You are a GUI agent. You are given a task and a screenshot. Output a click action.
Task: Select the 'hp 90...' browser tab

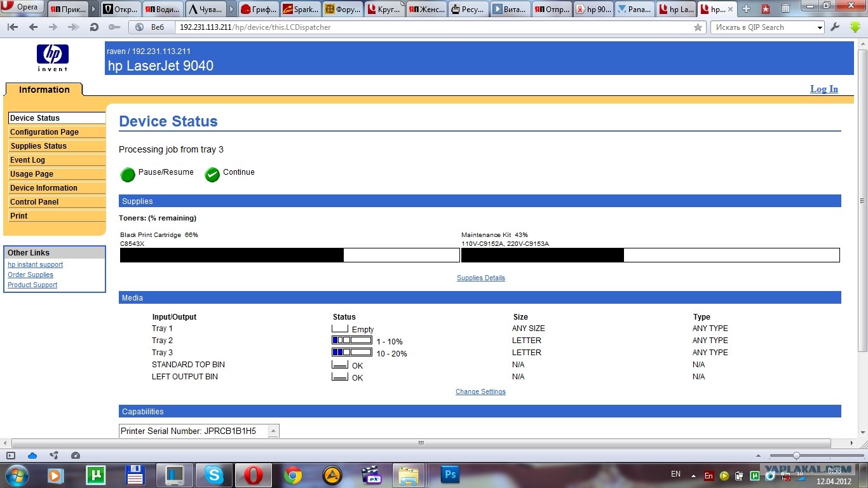coord(593,9)
